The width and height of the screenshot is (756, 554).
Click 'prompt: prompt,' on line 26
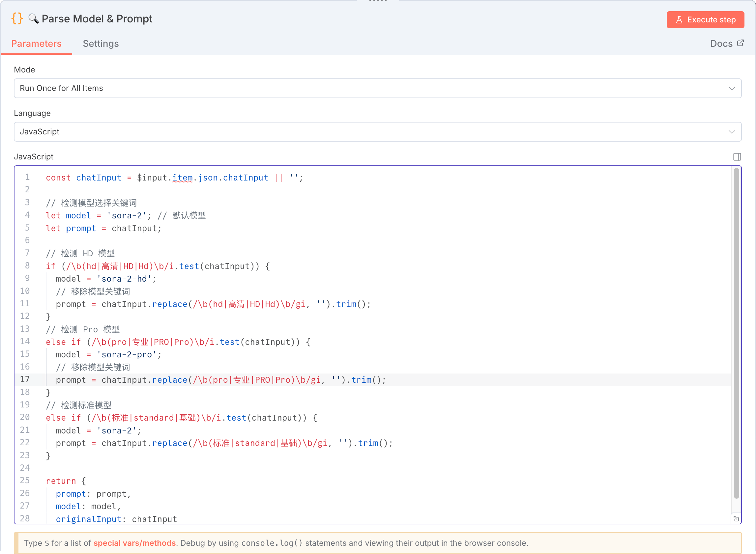pyautogui.click(x=93, y=494)
